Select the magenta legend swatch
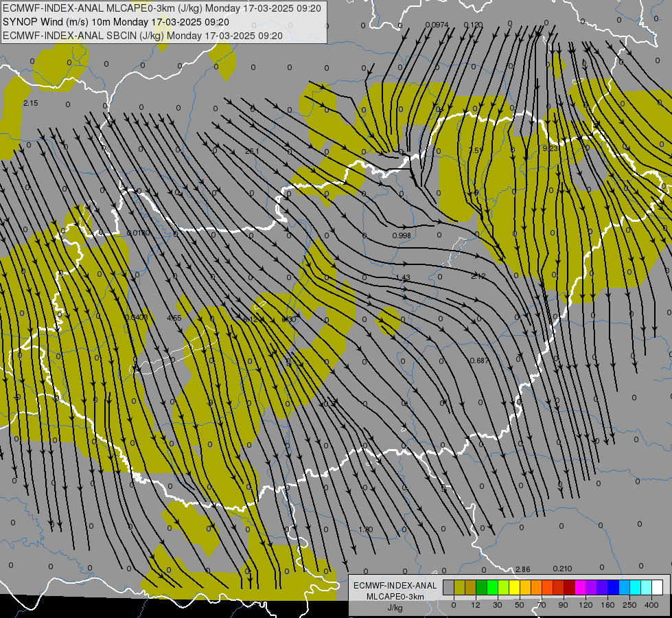This screenshot has height=618, width=672. 580,587
